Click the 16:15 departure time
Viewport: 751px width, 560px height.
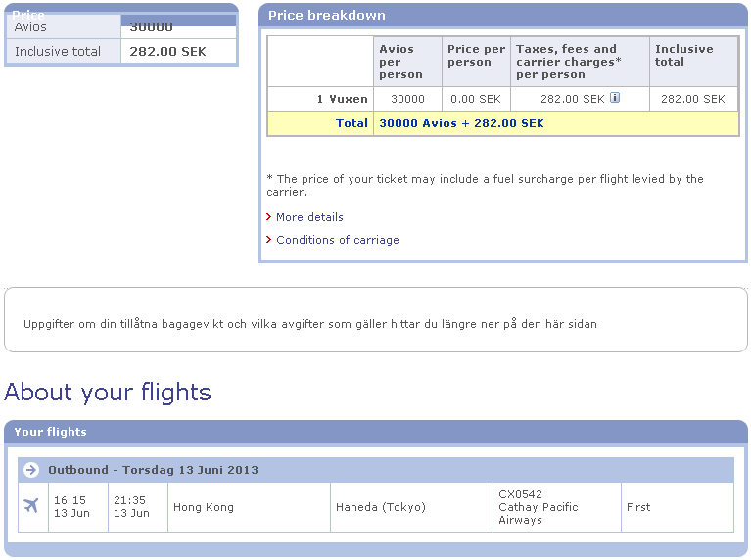tap(70, 500)
